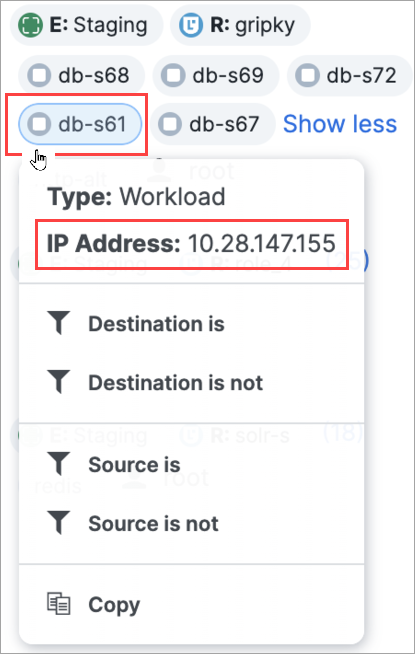
Task: Click the R: gripky role label pill
Action: coord(240,25)
